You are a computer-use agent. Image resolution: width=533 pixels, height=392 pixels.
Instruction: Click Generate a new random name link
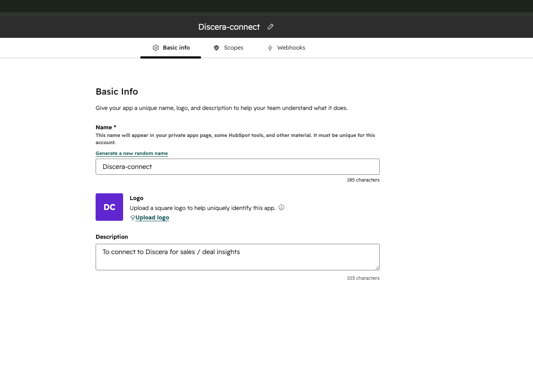coord(132,153)
